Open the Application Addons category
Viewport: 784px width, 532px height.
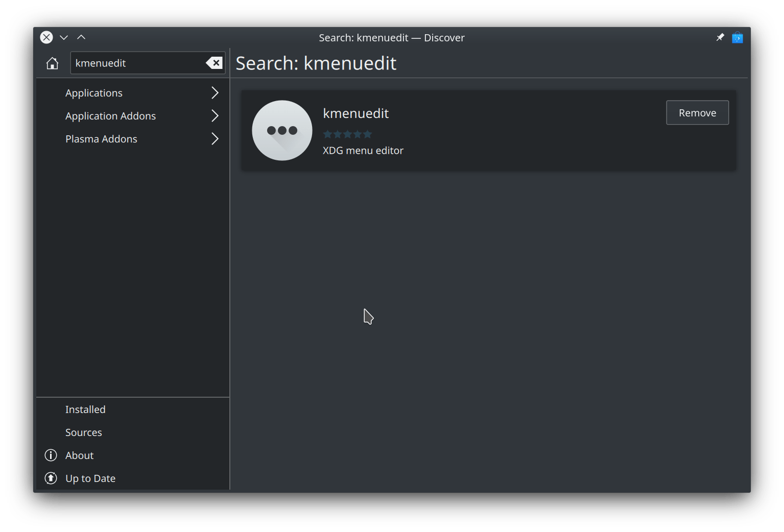tap(133, 116)
